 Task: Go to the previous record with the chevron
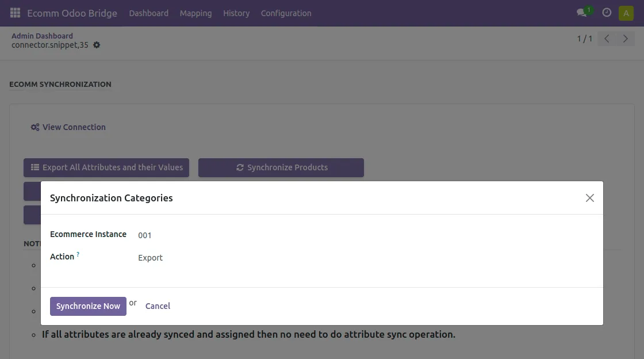pyautogui.click(x=606, y=38)
